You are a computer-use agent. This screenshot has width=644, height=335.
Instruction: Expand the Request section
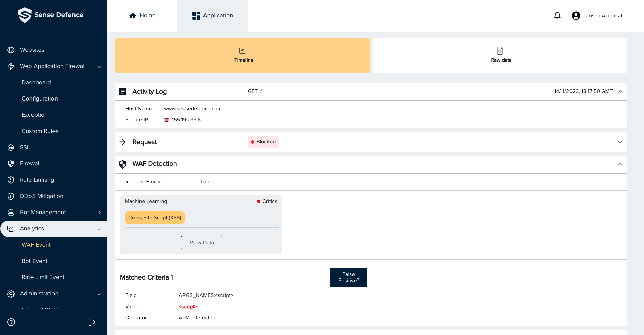[x=620, y=142]
